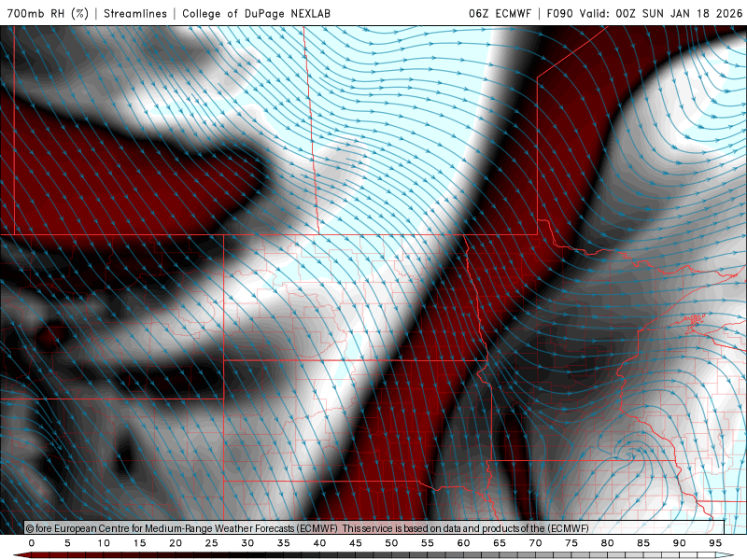The width and height of the screenshot is (747, 560).
Task: Select the "Streamlines" label in the header
Action: 135,13
